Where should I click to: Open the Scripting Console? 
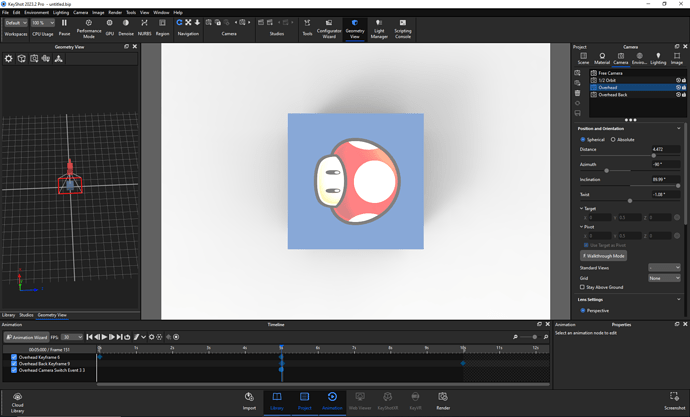403,29
